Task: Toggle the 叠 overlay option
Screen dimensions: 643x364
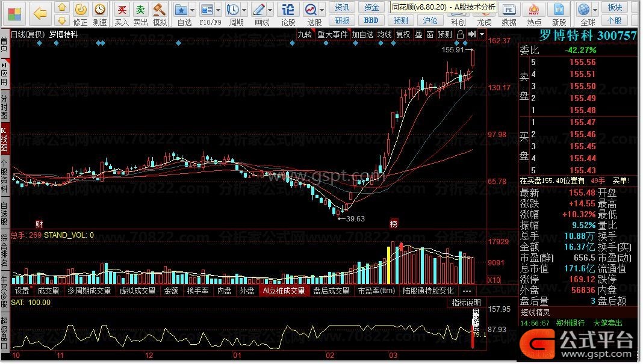Action: click(x=418, y=34)
